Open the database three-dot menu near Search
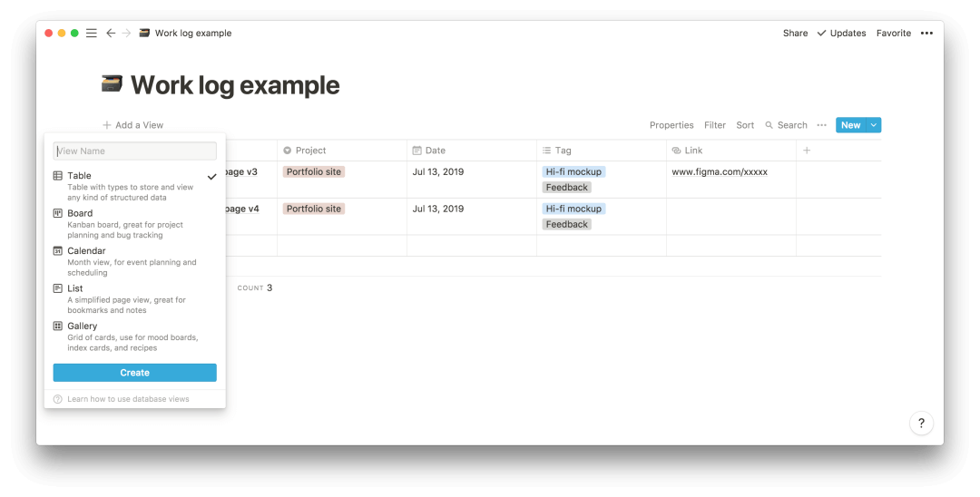 click(821, 125)
